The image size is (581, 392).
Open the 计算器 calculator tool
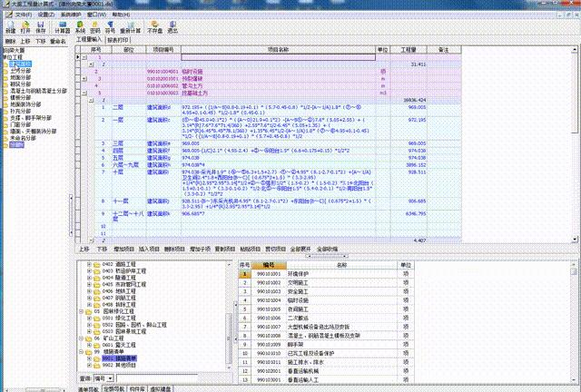(x=62, y=27)
